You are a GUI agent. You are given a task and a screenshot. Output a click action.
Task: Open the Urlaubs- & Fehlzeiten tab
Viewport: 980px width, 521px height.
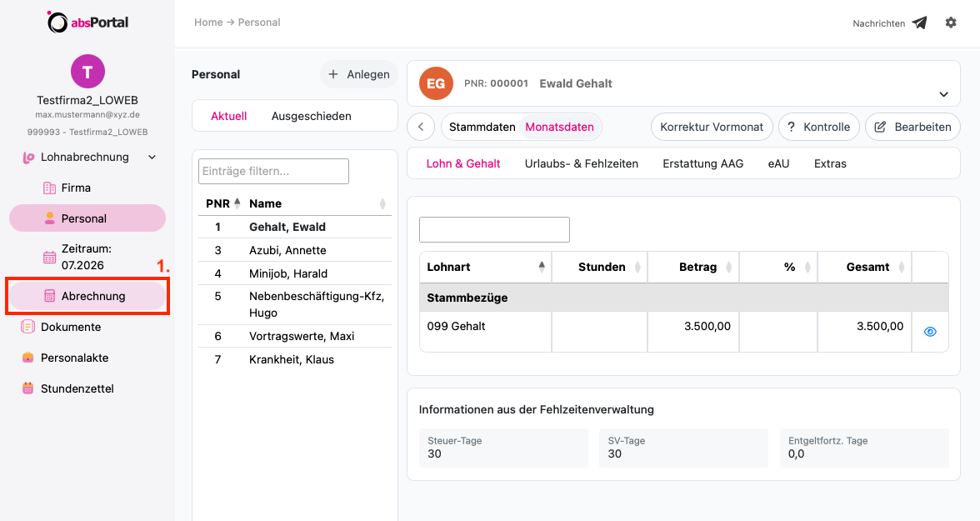point(582,164)
